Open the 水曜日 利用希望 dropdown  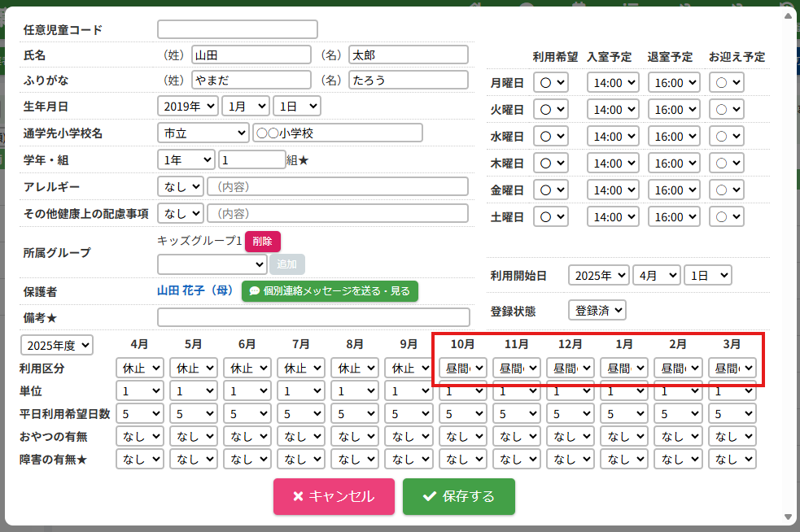click(x=550, y=137)
